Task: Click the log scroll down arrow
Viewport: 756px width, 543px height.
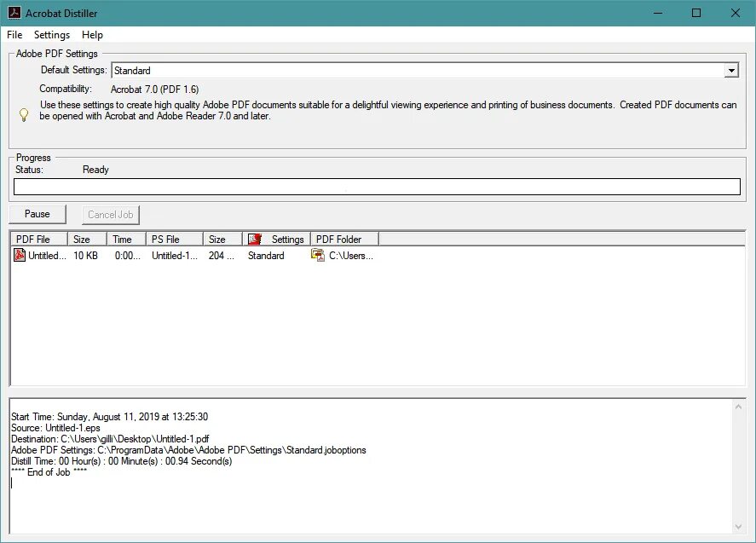Action: [738, 527]
